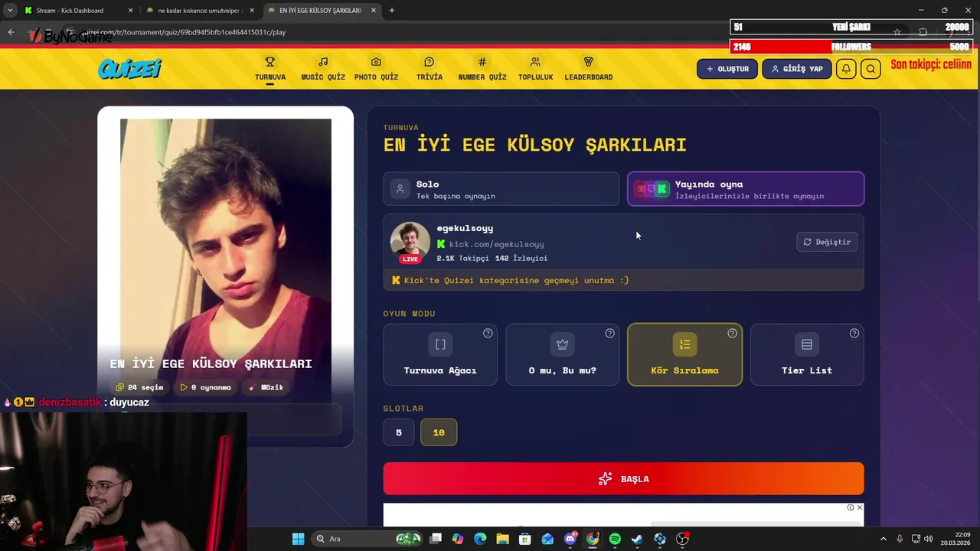Open Task View from taskbar

(436, 539)
